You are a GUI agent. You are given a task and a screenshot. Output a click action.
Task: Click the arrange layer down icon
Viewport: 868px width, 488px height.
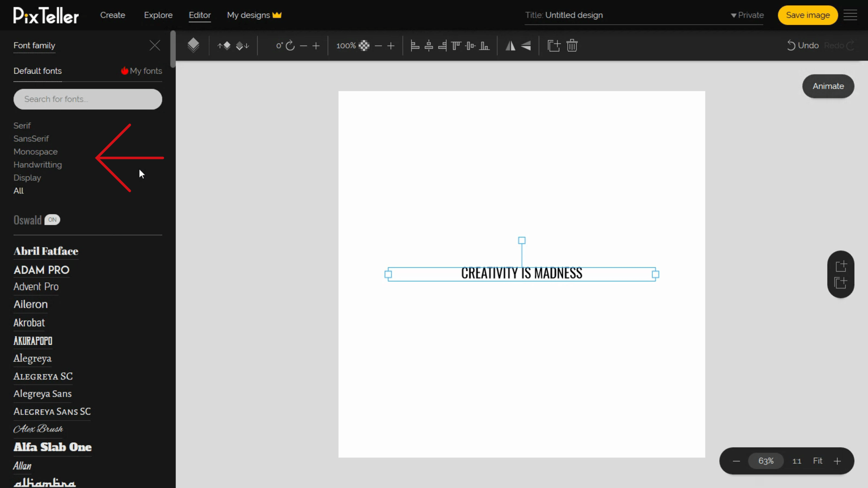click(x=242, y=45)
